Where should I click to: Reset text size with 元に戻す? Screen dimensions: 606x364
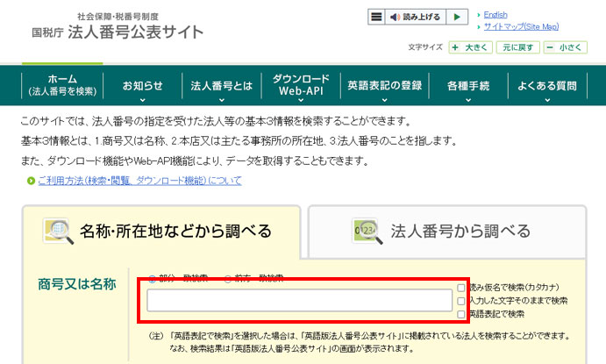click(519, 47)
